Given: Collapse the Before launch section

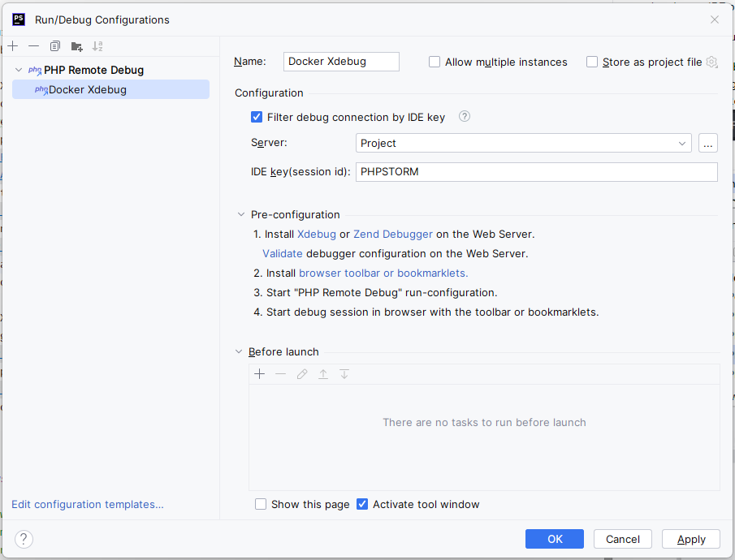Looking at the screenshot, I should [239, 351].
